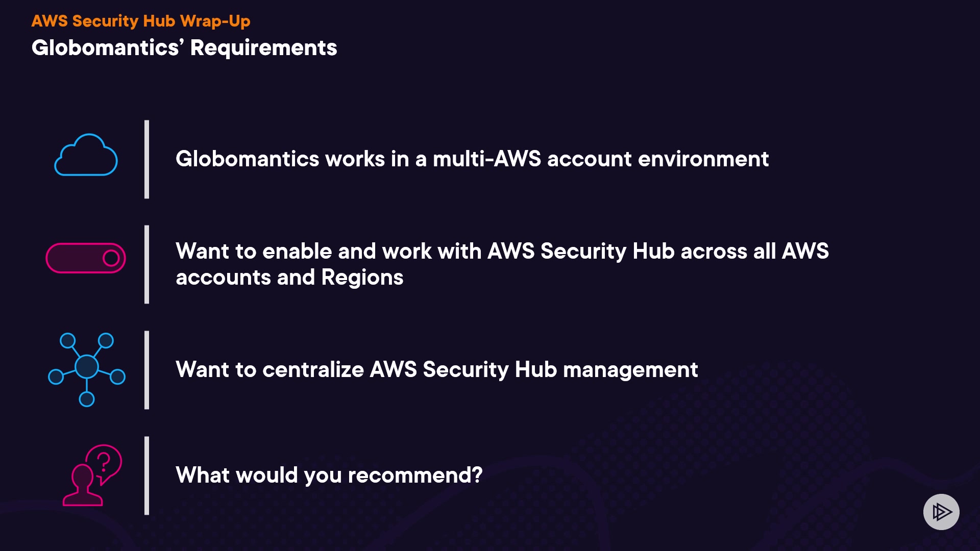The image size is (980, 551).
Task: Click the vertical divider beside the pink switch
Action: (147, 264)
